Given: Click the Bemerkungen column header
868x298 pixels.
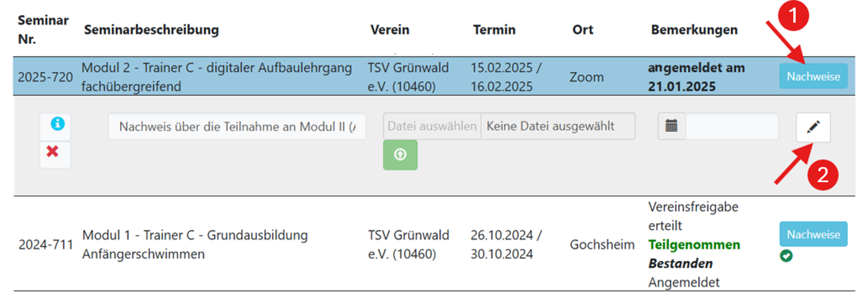Looking at the screenshot, I should tap(694, 30).
